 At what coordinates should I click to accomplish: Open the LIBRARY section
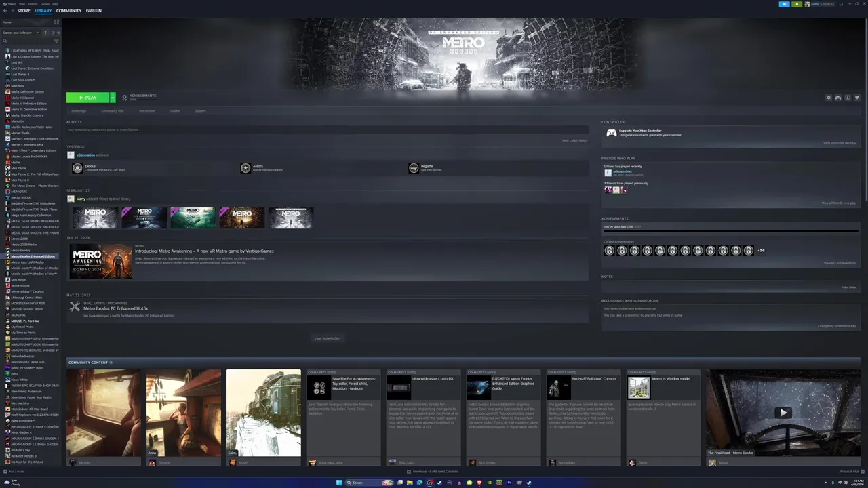(x=43, y=11)
